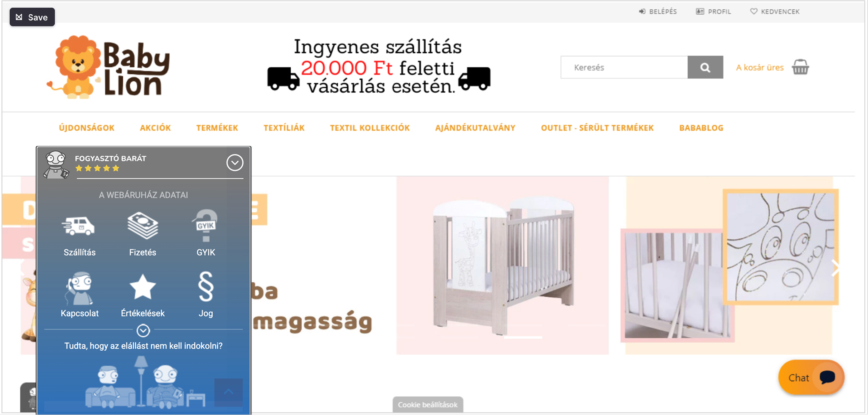This screenshot has width=868, height=415.
Task: Open the Termékek menu
Action: [217, 128]
